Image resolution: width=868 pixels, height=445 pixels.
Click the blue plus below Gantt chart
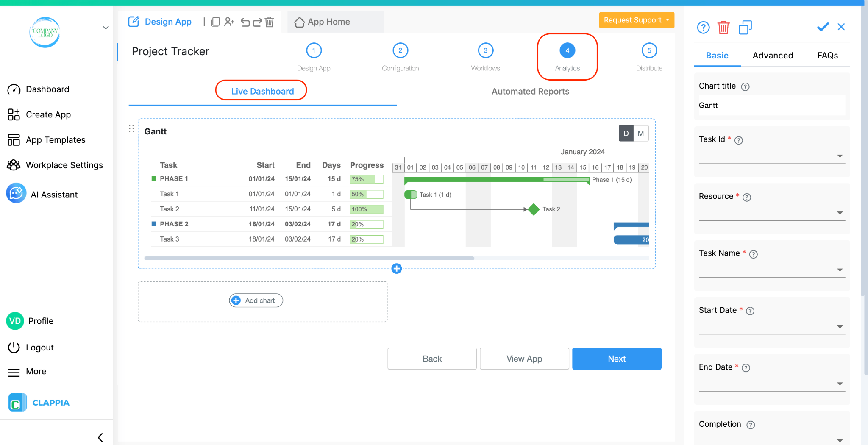coord(397,268)
